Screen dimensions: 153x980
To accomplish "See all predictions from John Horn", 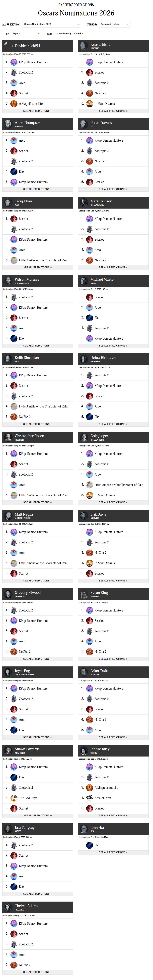I will point(113,852).
